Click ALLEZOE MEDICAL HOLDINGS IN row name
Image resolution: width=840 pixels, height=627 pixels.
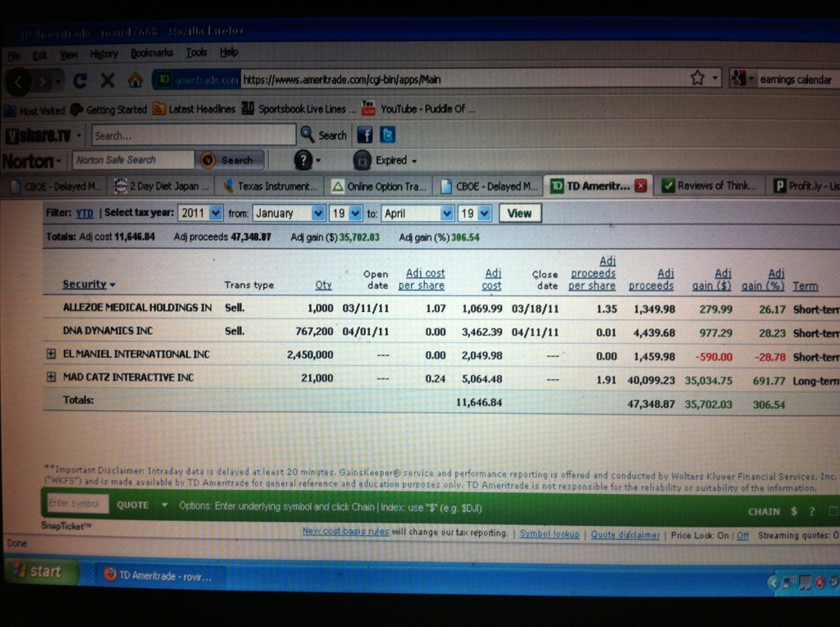coord(137,308)
